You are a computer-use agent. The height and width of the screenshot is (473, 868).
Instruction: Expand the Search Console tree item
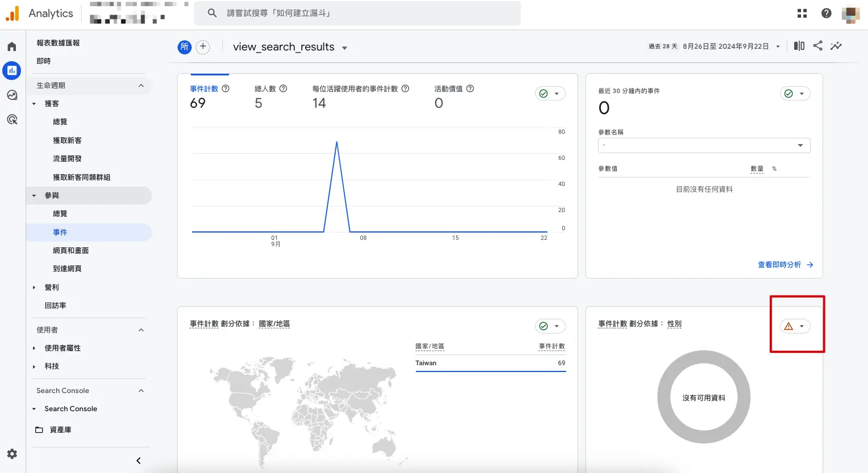tap(34, 409)
